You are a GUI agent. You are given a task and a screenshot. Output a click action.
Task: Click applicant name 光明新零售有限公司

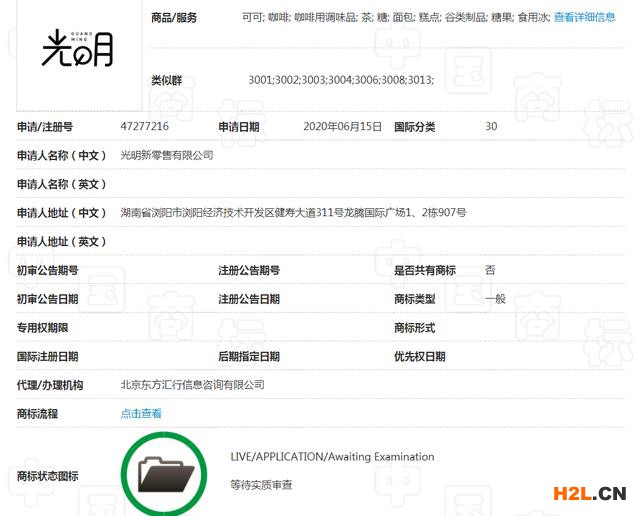coord(167,156)
